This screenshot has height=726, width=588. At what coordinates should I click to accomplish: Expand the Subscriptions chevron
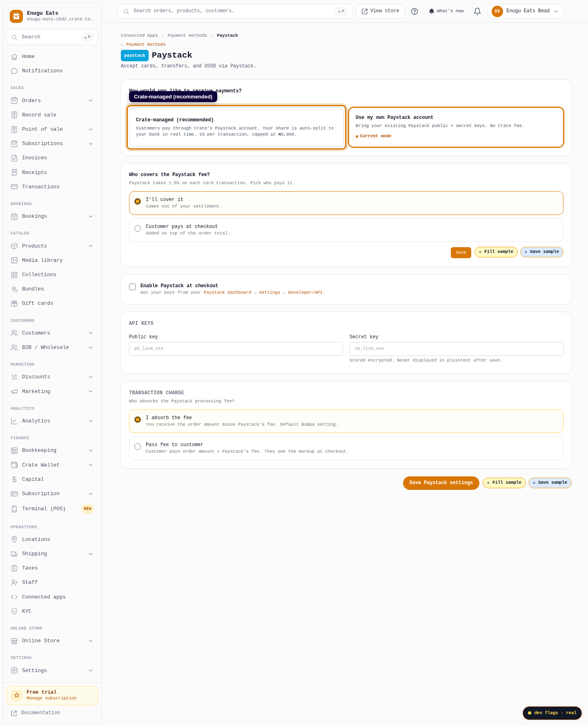pos(91,144)
